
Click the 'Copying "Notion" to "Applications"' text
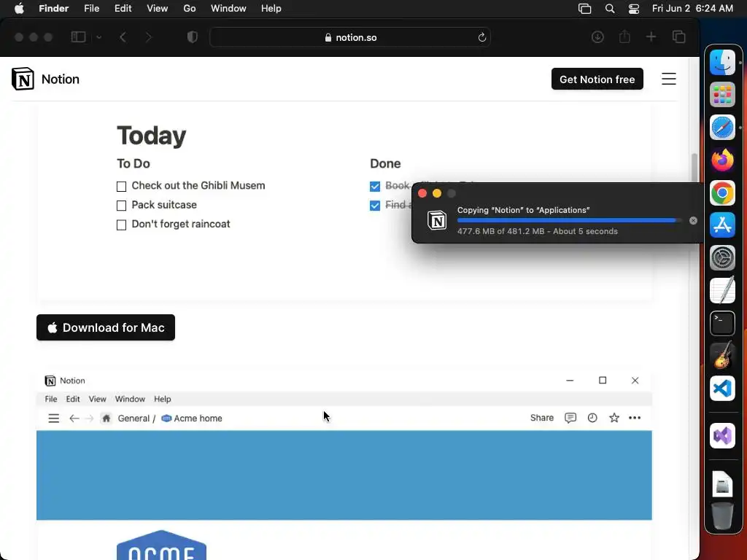(x=523, y=210)
